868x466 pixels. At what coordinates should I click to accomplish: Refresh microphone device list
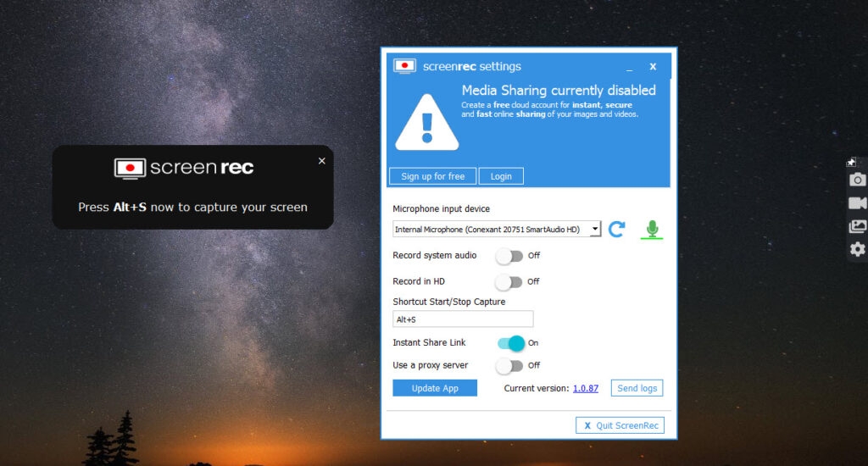[x=617, y=229]
